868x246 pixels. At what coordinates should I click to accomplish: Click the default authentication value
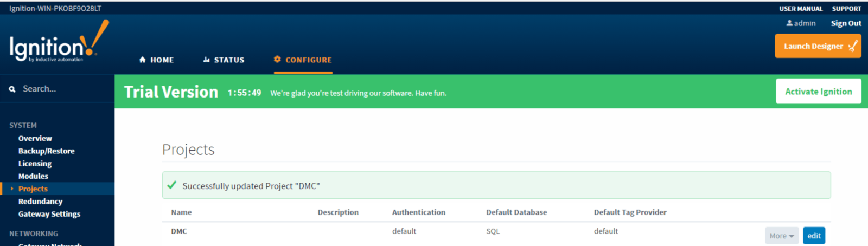(x=404, y=231)
